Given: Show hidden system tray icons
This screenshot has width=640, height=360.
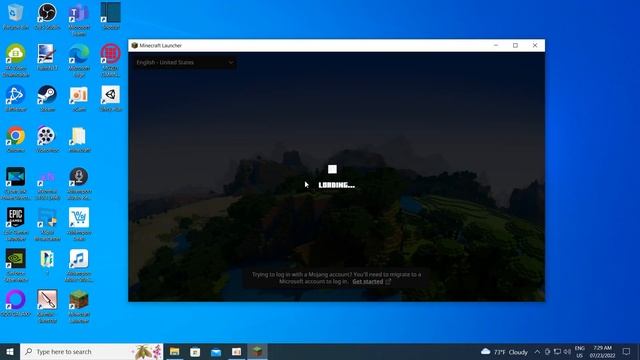Looking at the screenshot, I should coord(537,351).
